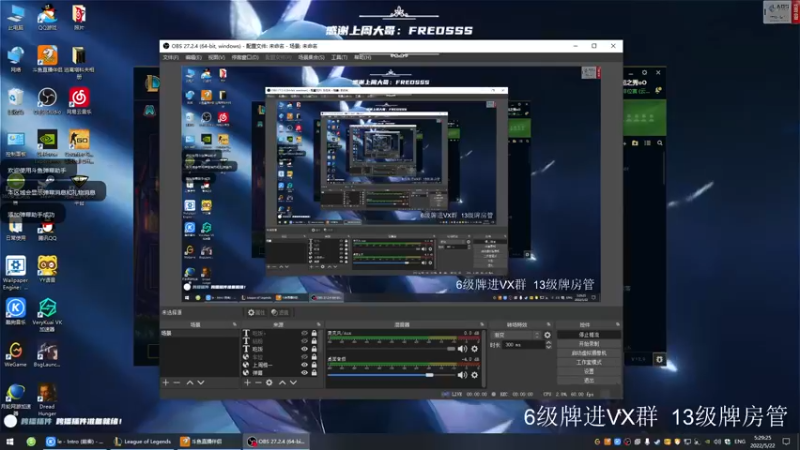
Task: Click ENG language indicator in tray
Action: (x=740, y=441)
